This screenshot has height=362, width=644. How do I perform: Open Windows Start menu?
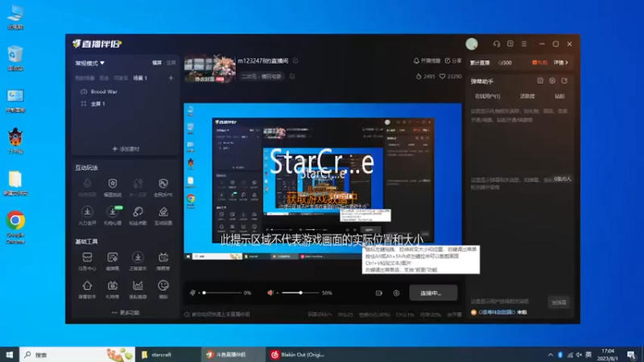[x=10, y=355]
